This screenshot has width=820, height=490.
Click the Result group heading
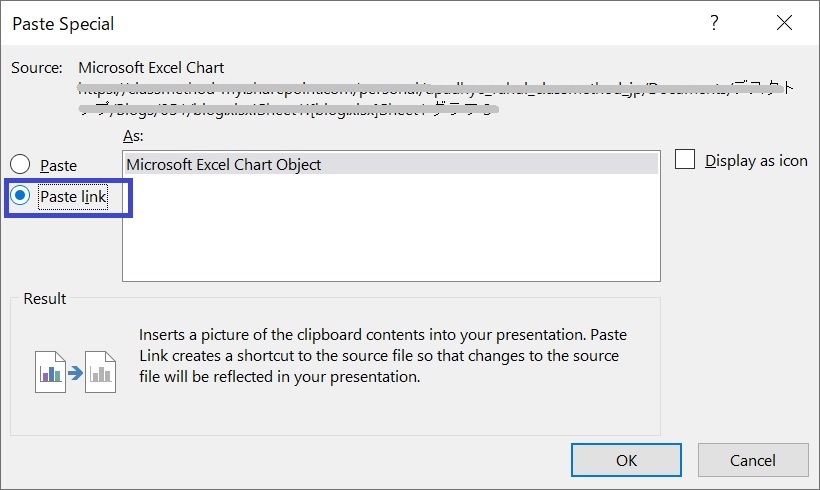(44, 299)
